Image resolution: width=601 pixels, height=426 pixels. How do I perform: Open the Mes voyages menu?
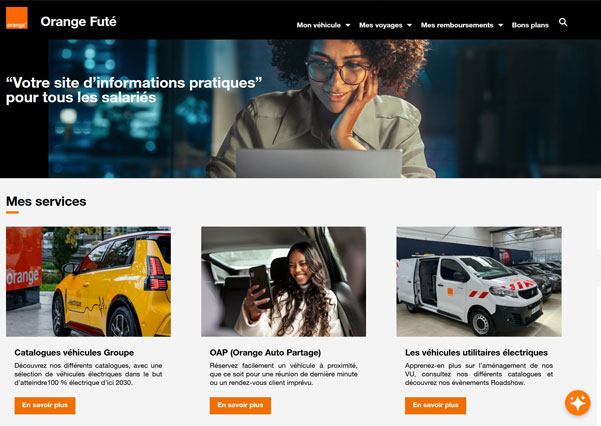tap(381, 25)
